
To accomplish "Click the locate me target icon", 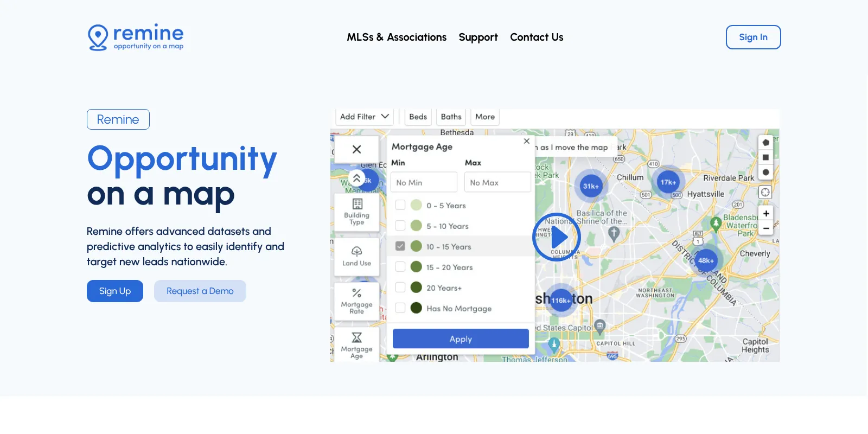I will point(765,192).
